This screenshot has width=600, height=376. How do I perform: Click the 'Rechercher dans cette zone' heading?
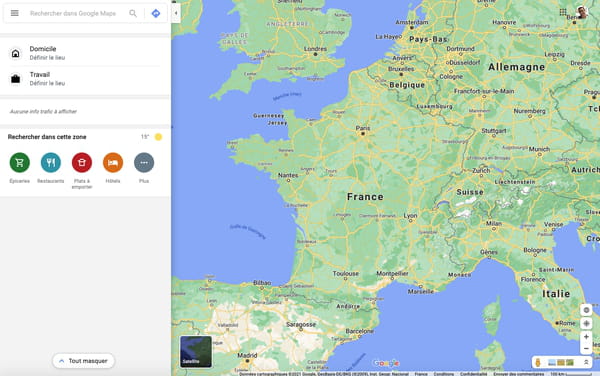pyautogui.click(x=47, y=137)
